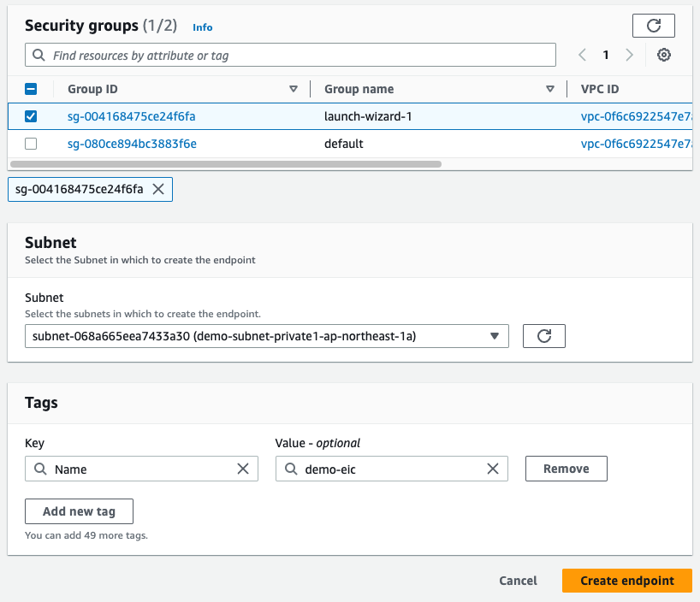The height and width of the screenshot is (602, 700).
Task: Open the sg-080ce894bc3883f6e group link
Action: click(132, 144)
